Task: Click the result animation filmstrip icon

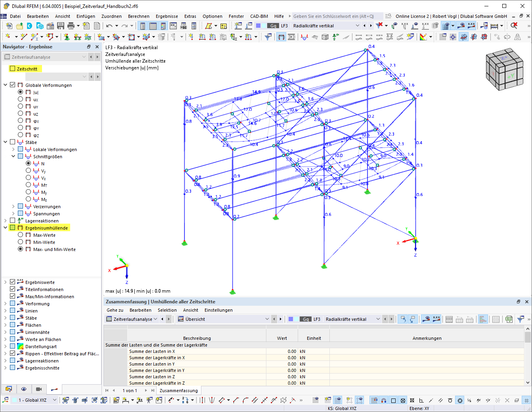Action: point(291,37)
